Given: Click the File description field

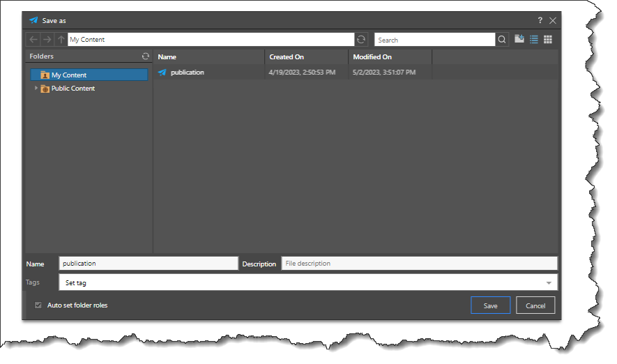Looking at the screenshot, I should point(418,264).
